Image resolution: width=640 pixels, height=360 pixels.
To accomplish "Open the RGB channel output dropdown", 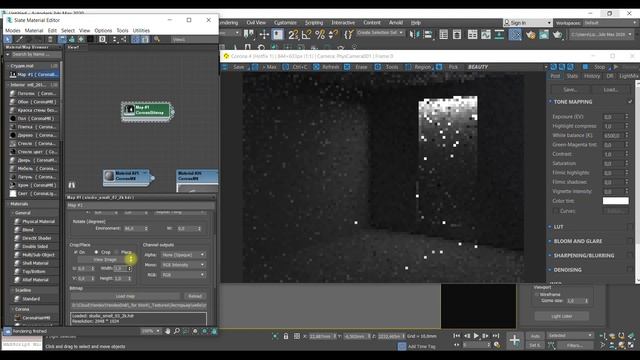I will tap(183, 275).
